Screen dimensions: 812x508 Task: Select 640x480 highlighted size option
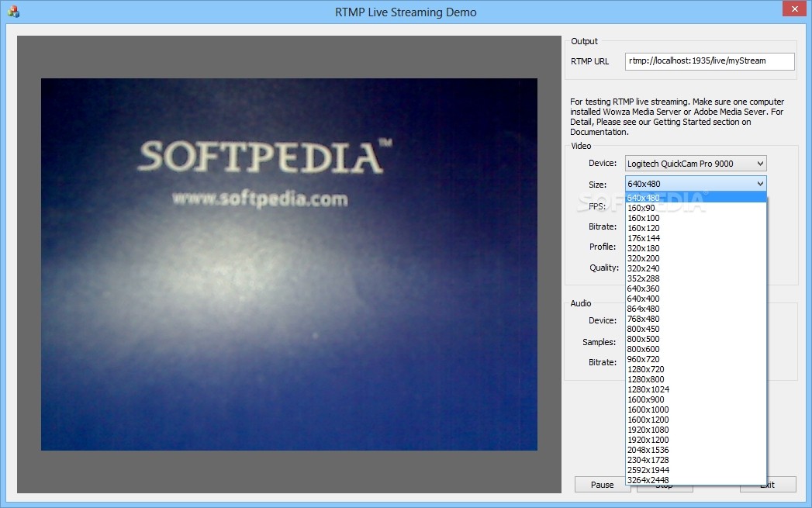point(696,197)
